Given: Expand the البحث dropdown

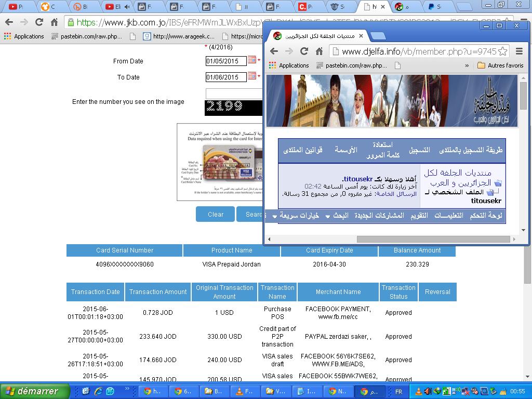Looking at the screenshot, I should 337,216.
